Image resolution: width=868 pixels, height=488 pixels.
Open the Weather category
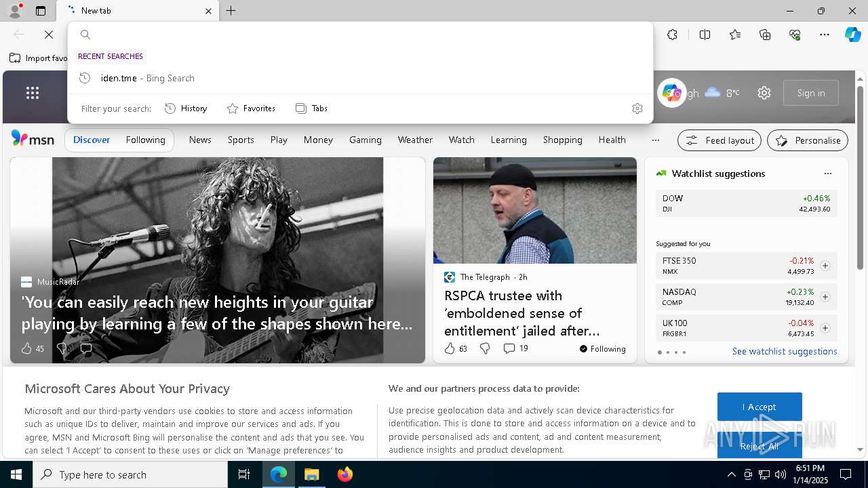pos(415,140)
